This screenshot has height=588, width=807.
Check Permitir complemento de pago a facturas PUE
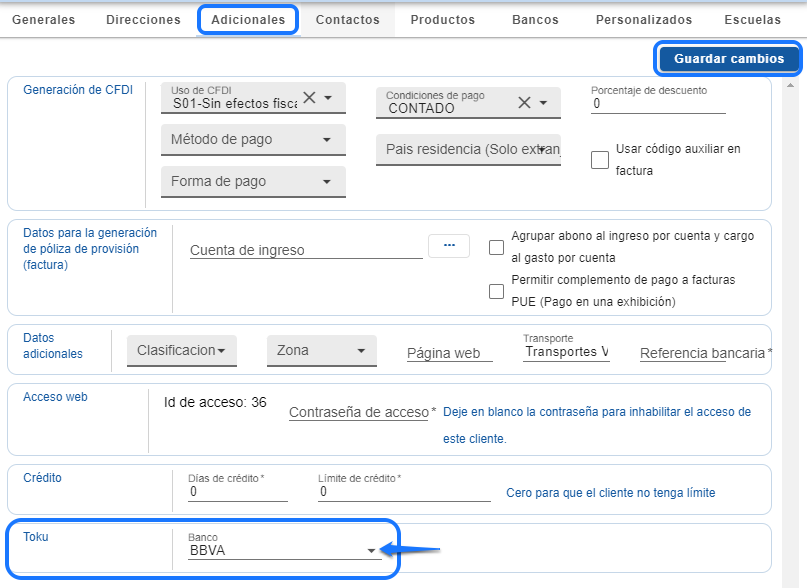click(x=496, y=291)
